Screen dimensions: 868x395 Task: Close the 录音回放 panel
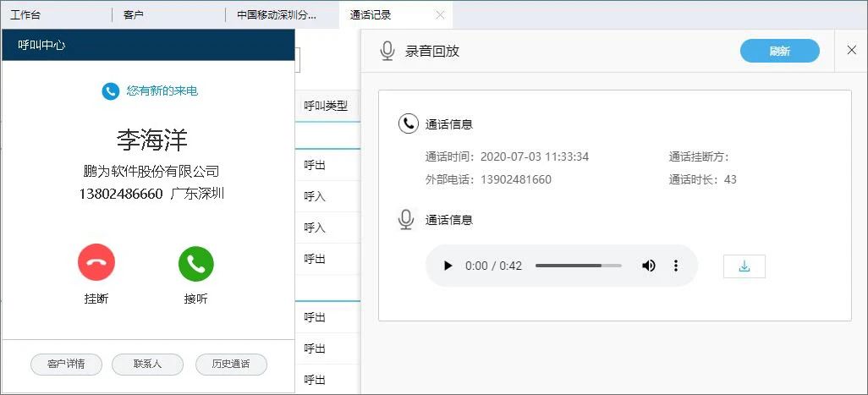point(851,51)
